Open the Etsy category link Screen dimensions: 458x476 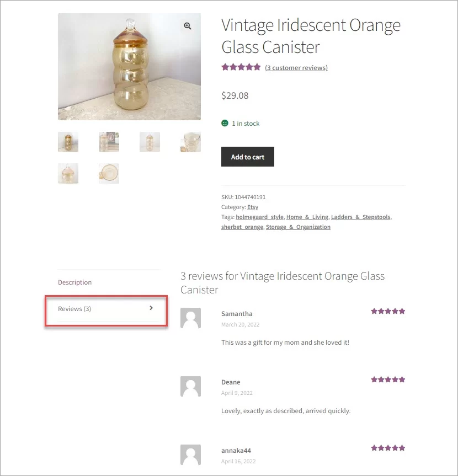tap(252, 207)
